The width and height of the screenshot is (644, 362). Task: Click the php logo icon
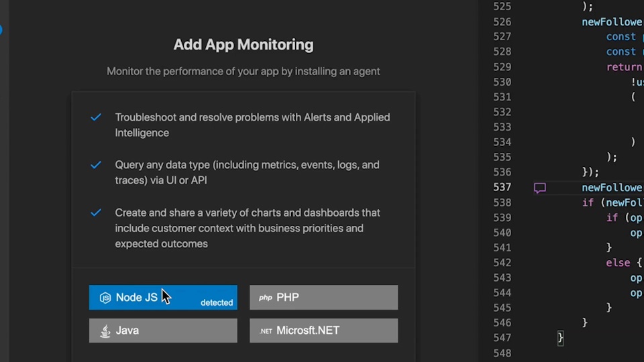[x=266, y=298]
